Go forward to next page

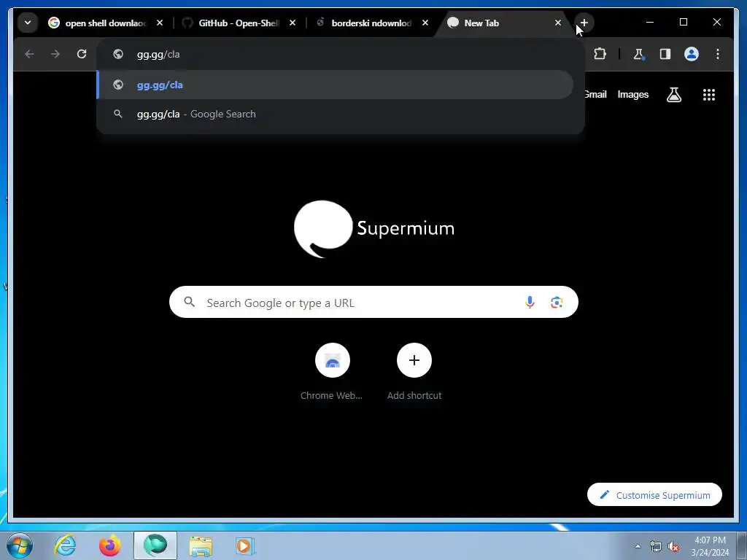[55, 54]
